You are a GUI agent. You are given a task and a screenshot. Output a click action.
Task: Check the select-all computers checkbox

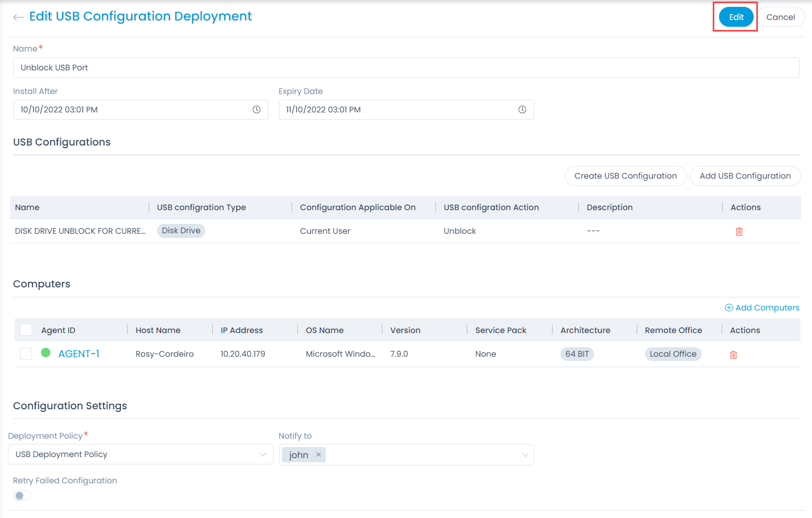26,329
